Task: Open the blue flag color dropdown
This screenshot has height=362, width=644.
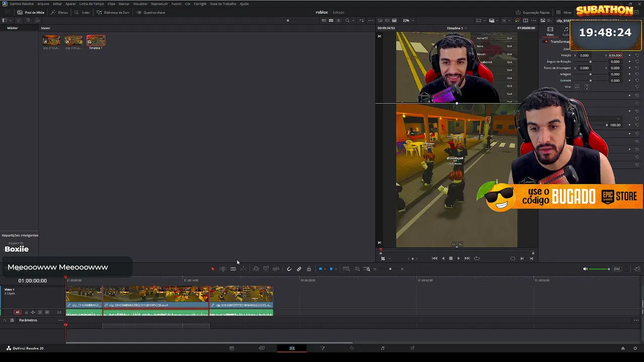Action: pyautogui.click(x=326, y=269)
